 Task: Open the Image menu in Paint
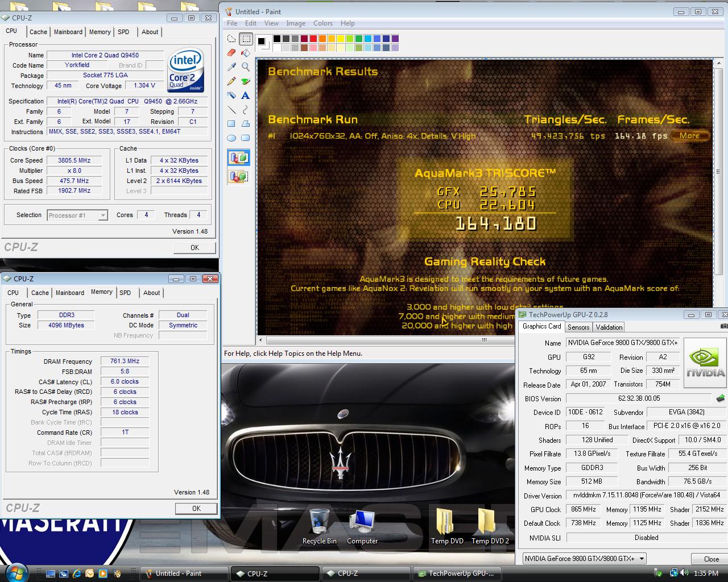coord(296,23)
